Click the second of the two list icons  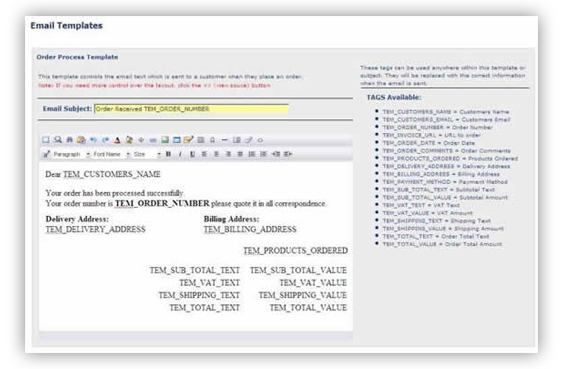264,154
